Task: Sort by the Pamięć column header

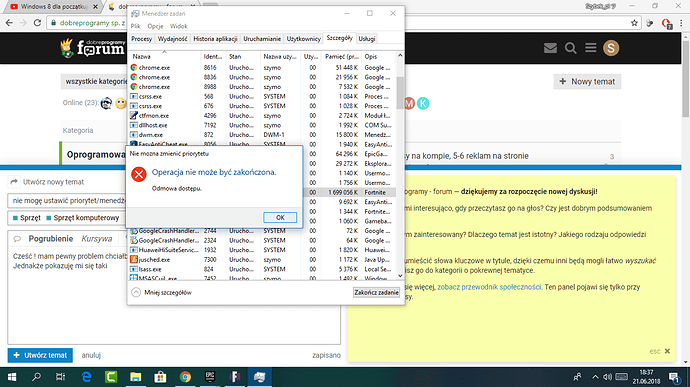Action: click(341, 56)
